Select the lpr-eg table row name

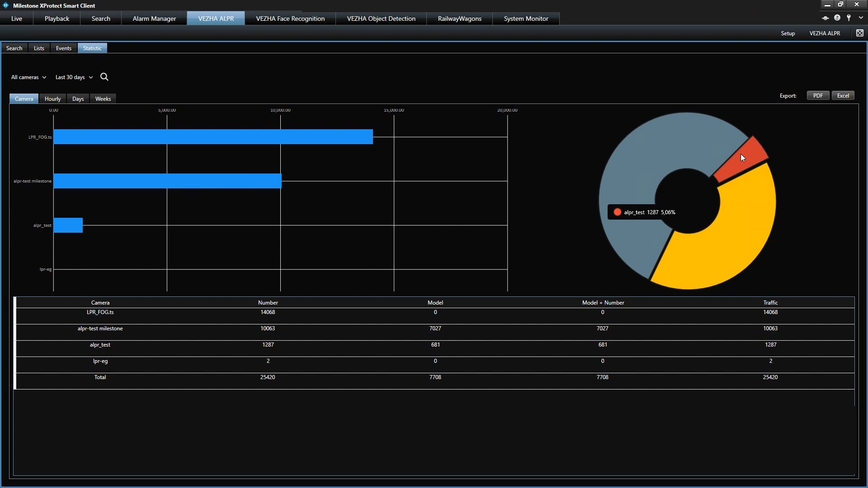pos(100,361)
